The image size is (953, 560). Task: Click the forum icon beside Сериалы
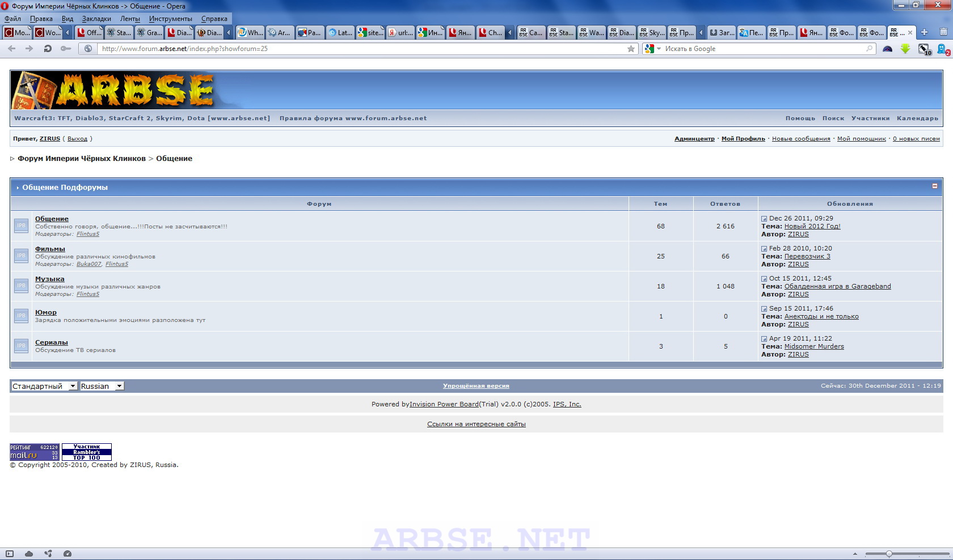[x=21, y=346]
